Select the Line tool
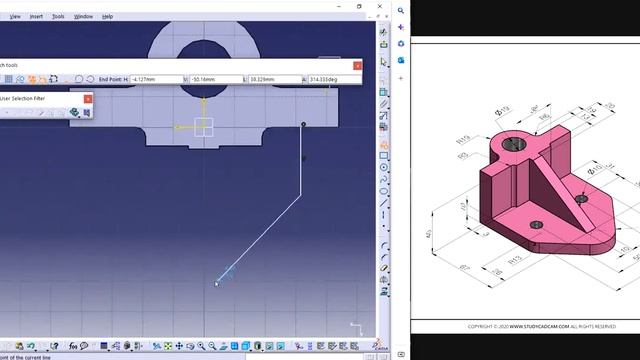The width and height of the screenshot is (640, 360). pos(383,203)
